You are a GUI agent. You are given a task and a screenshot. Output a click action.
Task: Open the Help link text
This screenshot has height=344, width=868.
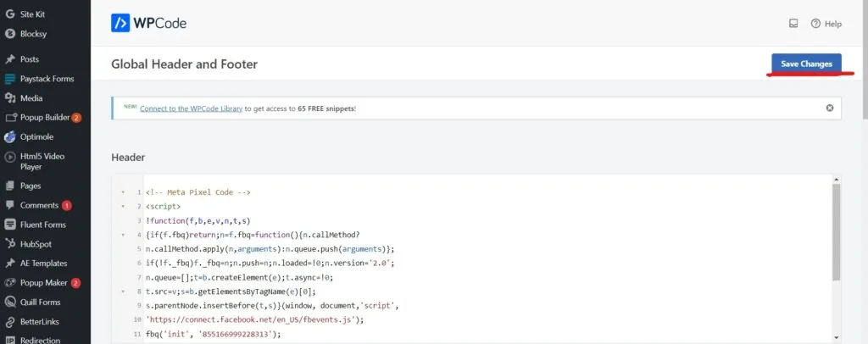[x=833, y=24]
